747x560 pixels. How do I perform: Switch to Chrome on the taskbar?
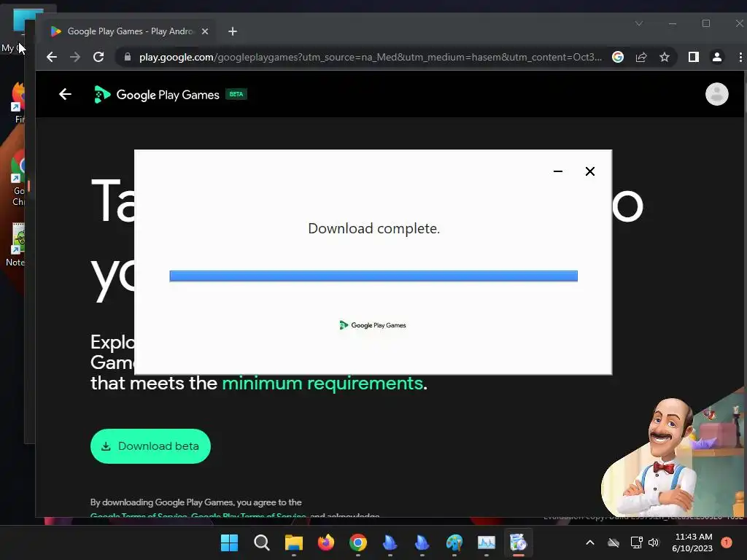[x=357, y=542]
